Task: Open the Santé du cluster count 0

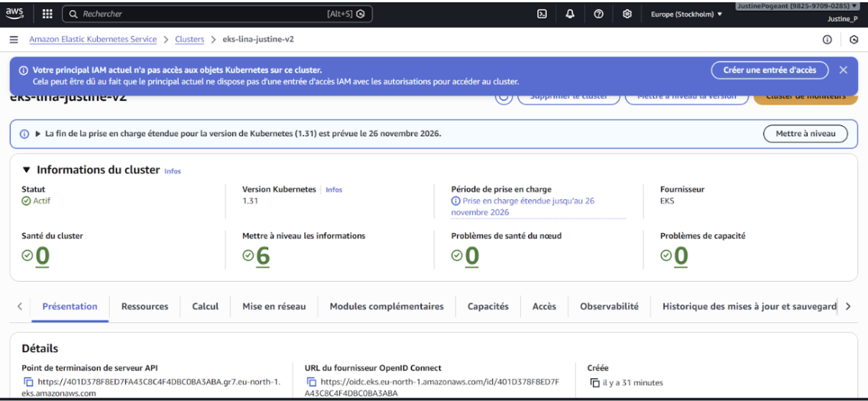Action: click(x=43, y=257)
